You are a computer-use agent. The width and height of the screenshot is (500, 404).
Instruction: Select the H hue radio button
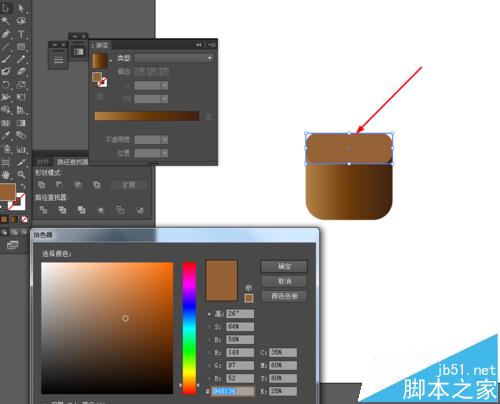click(209, 314)
